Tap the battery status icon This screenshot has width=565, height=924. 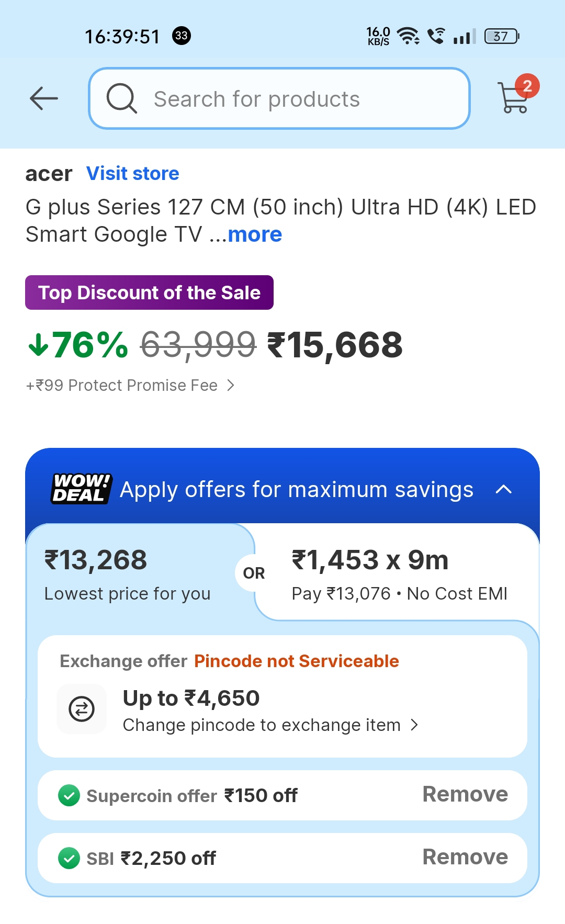click(x=501, y=36)
